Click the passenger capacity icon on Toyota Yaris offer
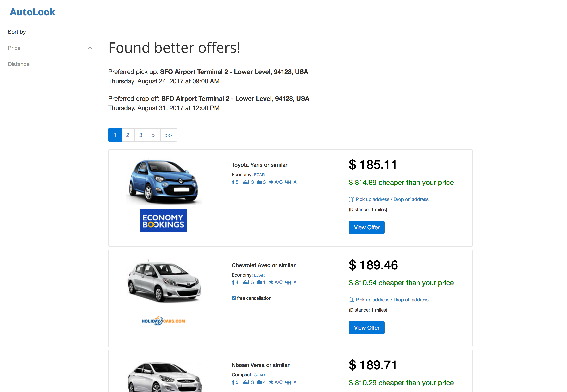The image size is (567, 392). pos(233,182)
